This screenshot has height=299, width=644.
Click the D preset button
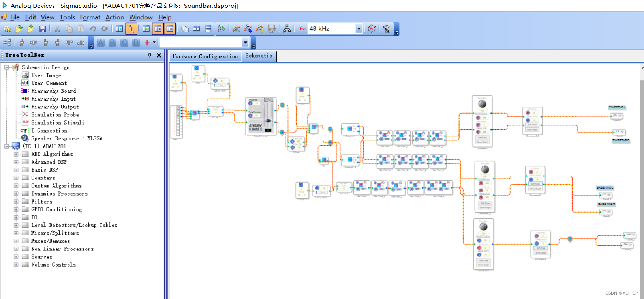coord(136,43)
